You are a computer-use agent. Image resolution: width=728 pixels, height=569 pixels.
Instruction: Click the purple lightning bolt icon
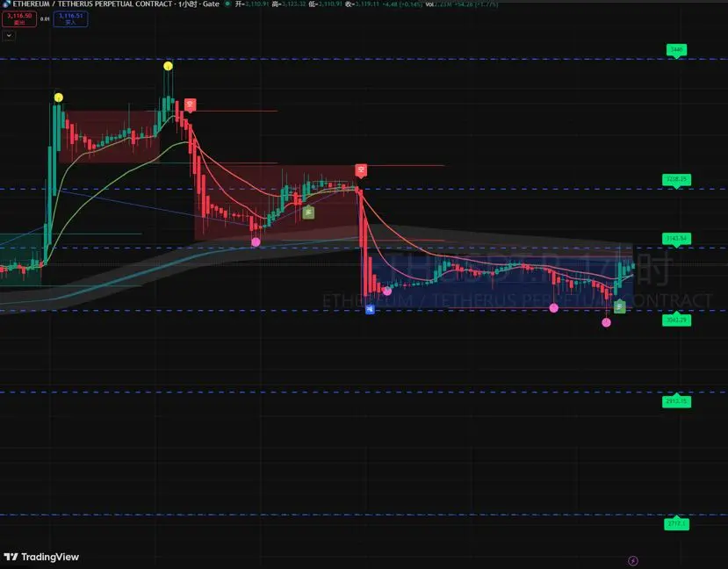[x=633, y=560]
